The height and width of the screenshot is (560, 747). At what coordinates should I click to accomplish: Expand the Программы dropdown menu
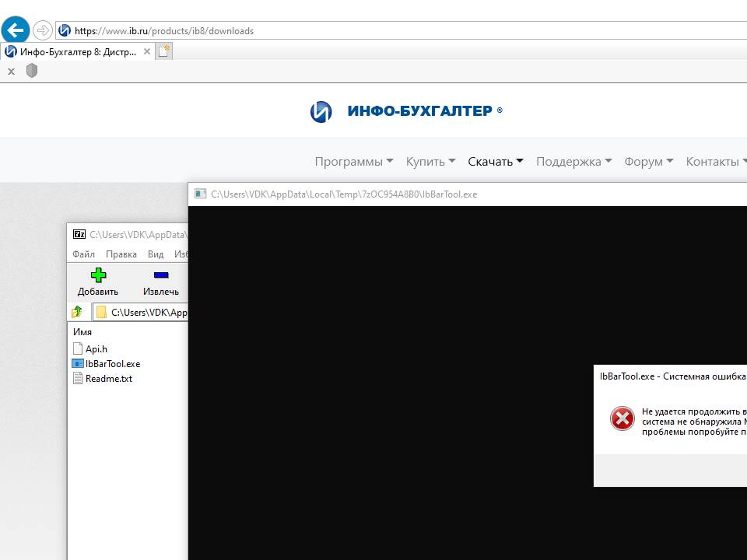click(354, 162)
